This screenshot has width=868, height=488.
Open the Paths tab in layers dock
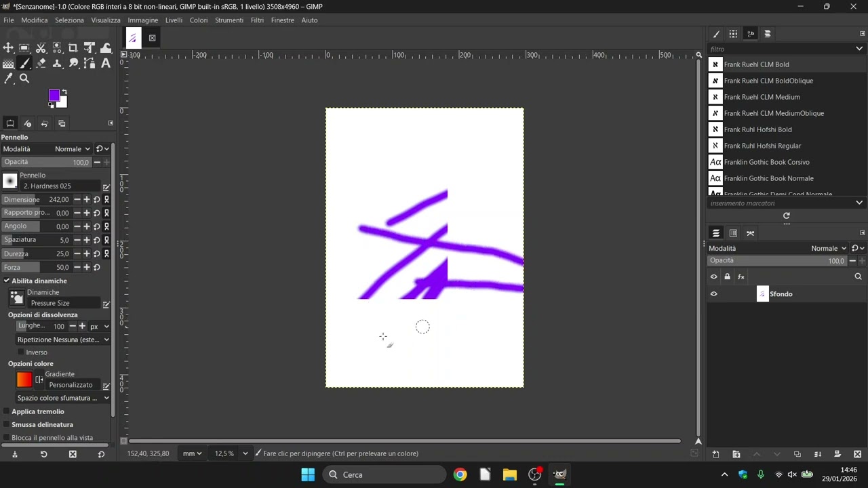coord(750,233)
